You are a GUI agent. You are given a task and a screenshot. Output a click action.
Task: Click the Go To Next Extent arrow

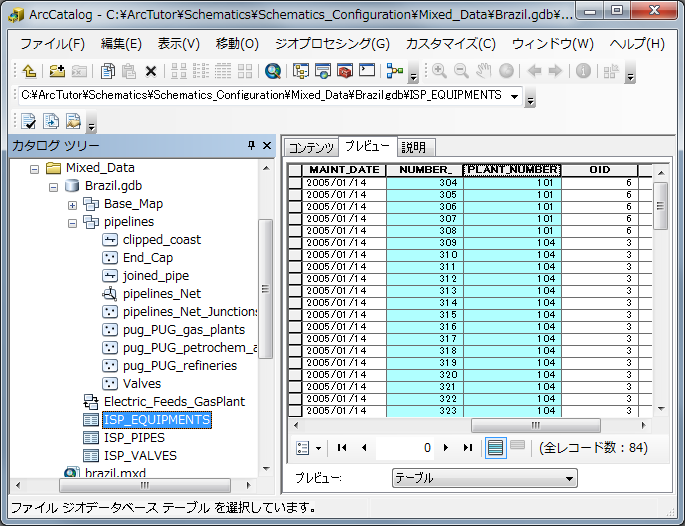555,71
